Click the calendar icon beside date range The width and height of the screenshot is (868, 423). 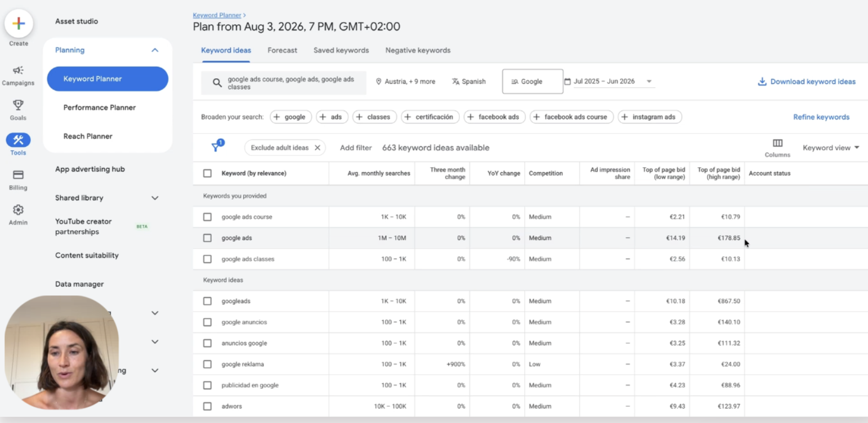pyautogui.click(x=567, y=82)
